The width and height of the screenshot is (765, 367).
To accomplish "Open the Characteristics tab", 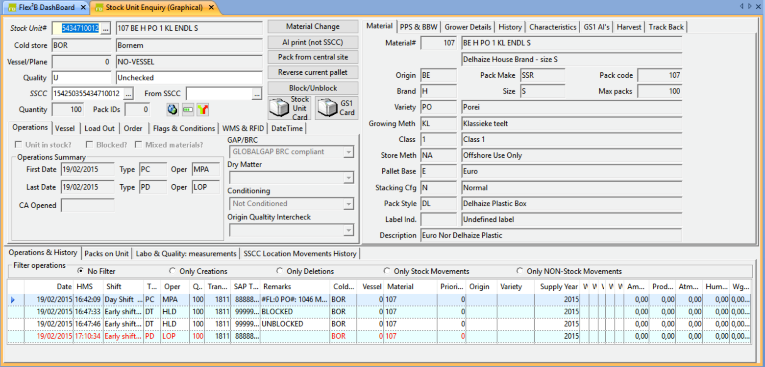I will click(553, 27).
